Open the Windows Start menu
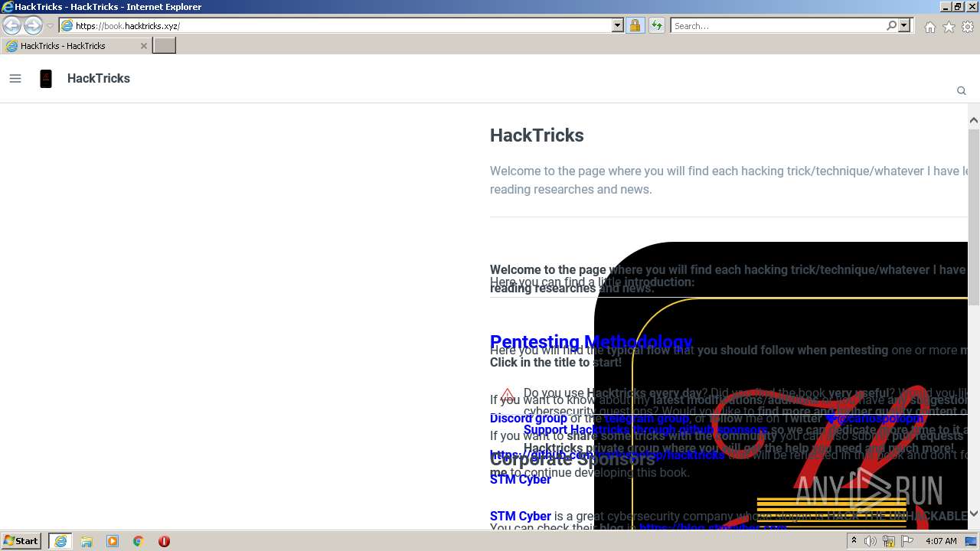 pyautogui.click(x=21, y=541)
